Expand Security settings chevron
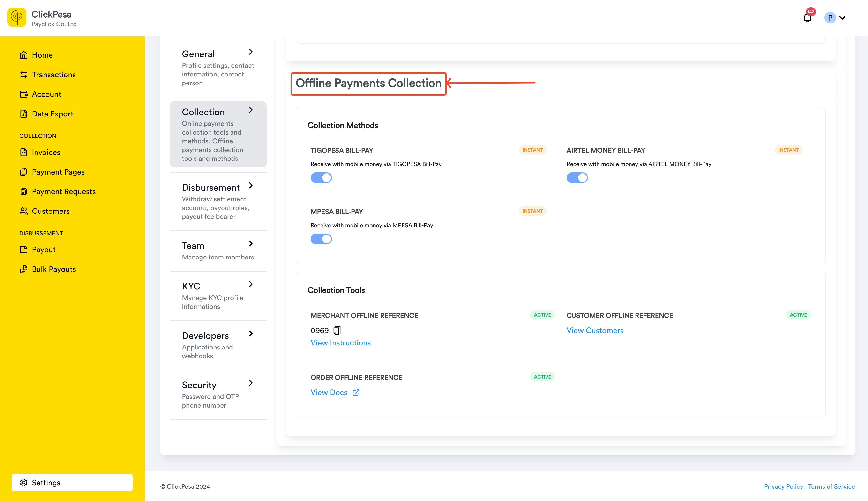The height and width of the screenshot is (501, 868). (251, 383)
